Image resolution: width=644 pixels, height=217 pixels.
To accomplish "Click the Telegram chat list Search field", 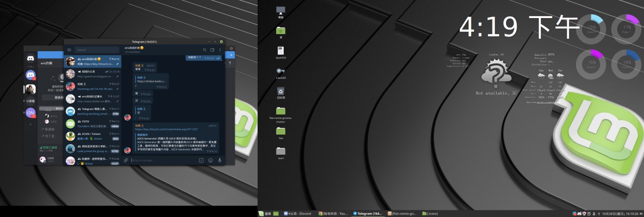I will (97, 50).
